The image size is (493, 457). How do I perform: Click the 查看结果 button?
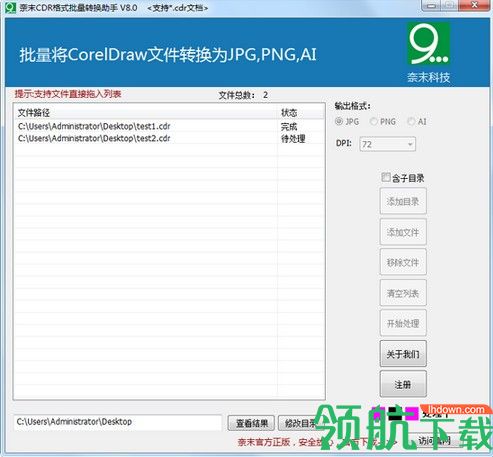tap(252, 423)
